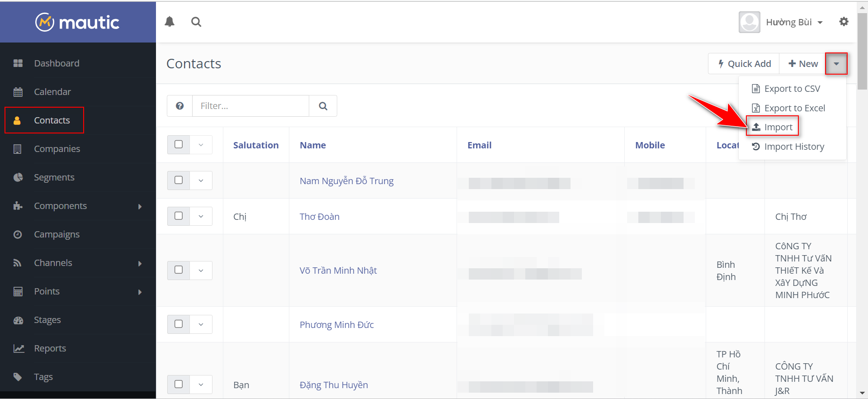868x399 pixels.
Task: Click the filter help question mark icon
Action: 180,106
